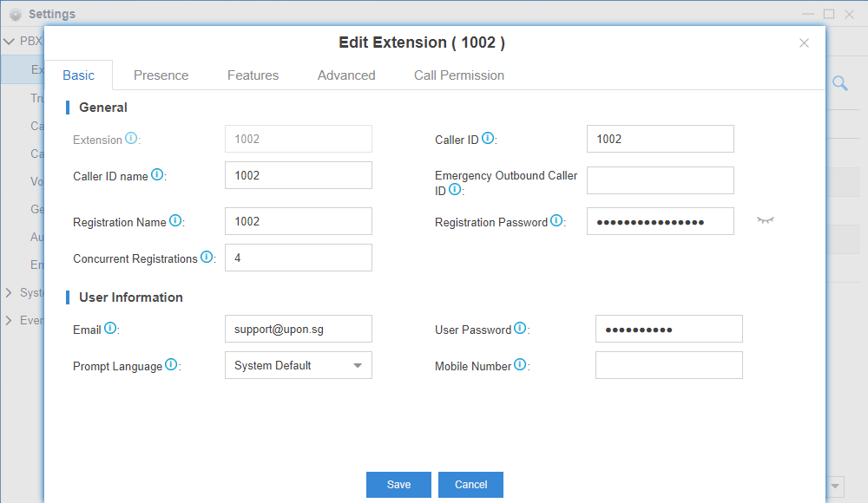Viewport: 868px width, 503px height.
Task: Show the Registration Password with eye icon
Action: 765,221
